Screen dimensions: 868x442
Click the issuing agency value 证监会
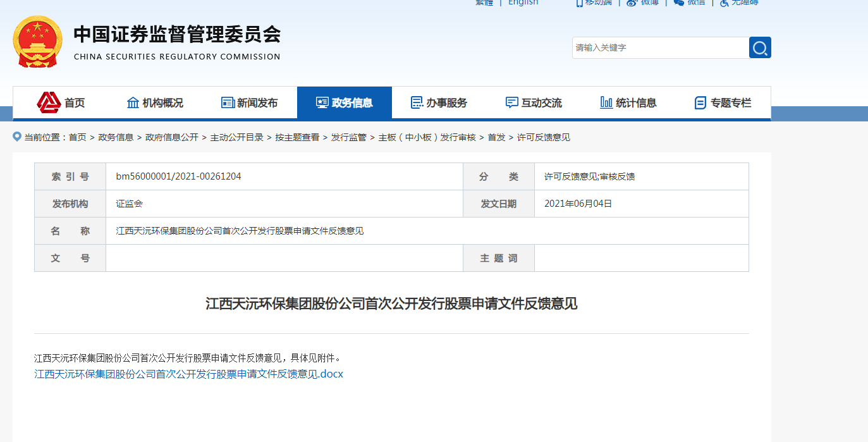click(130, 204)
